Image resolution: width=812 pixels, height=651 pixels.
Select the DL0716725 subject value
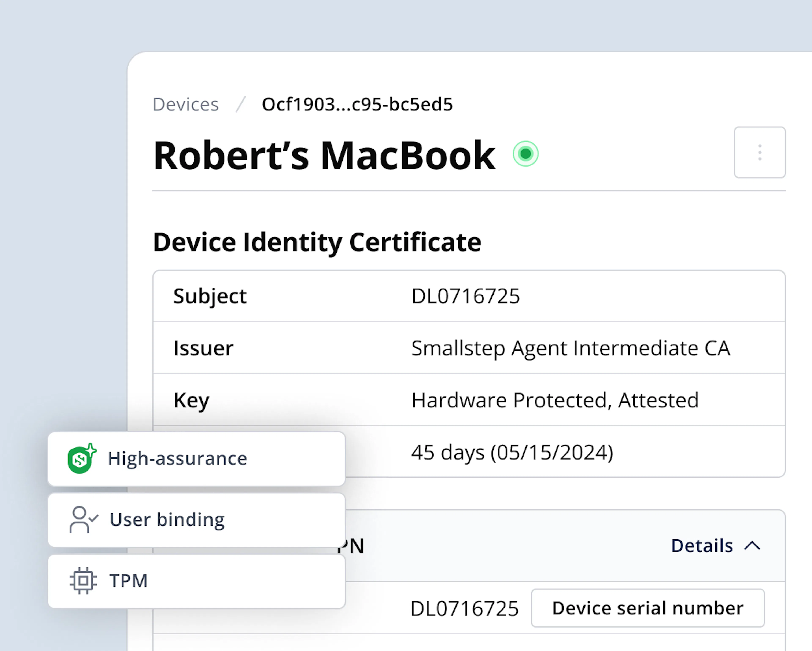tap(466, 296)
